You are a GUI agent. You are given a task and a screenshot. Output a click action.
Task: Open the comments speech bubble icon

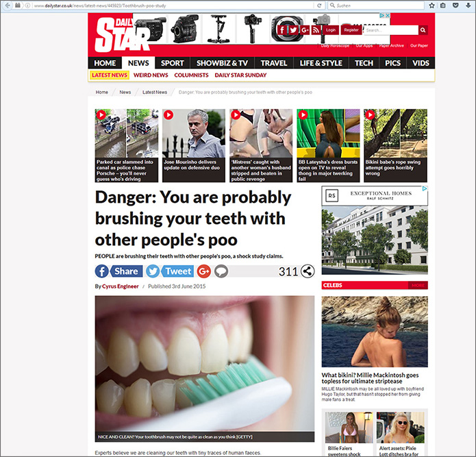[221, 271]
